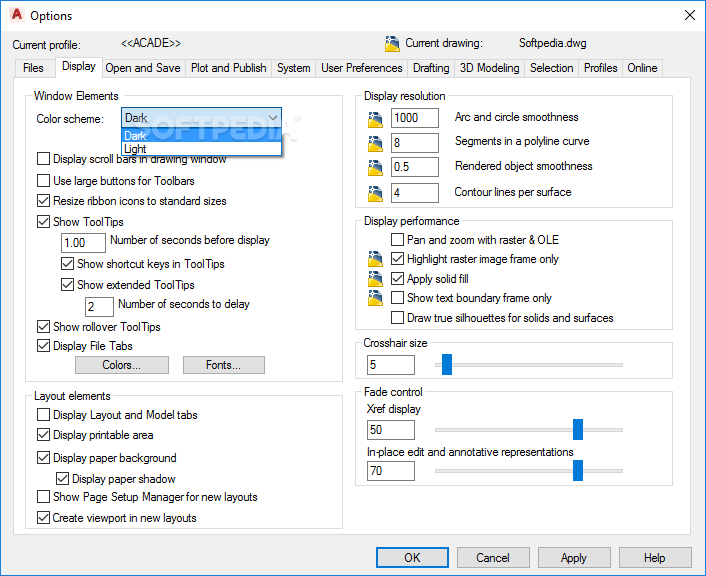Uncheck Resize ribbon icons to standard sizes
This screenshot has height=576, width=706.
(x=43, y=200)
